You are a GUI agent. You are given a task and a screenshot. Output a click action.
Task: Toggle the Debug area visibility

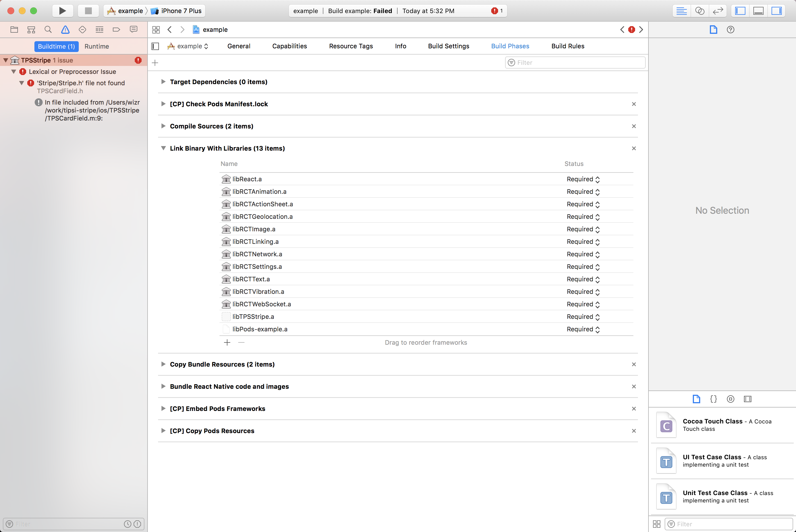(758, 11)
